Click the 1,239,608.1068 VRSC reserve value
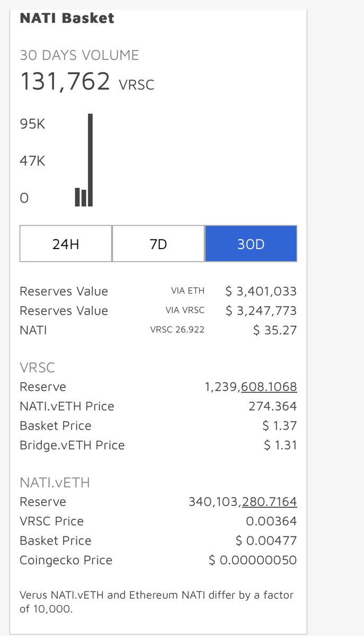This screenshot has height=636, width=364. point(251,387)
